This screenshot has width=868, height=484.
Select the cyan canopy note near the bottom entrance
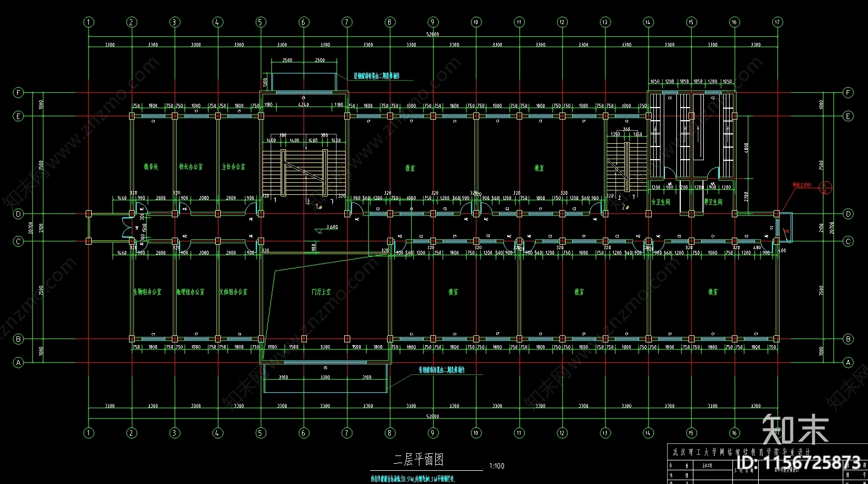(442, 370)
